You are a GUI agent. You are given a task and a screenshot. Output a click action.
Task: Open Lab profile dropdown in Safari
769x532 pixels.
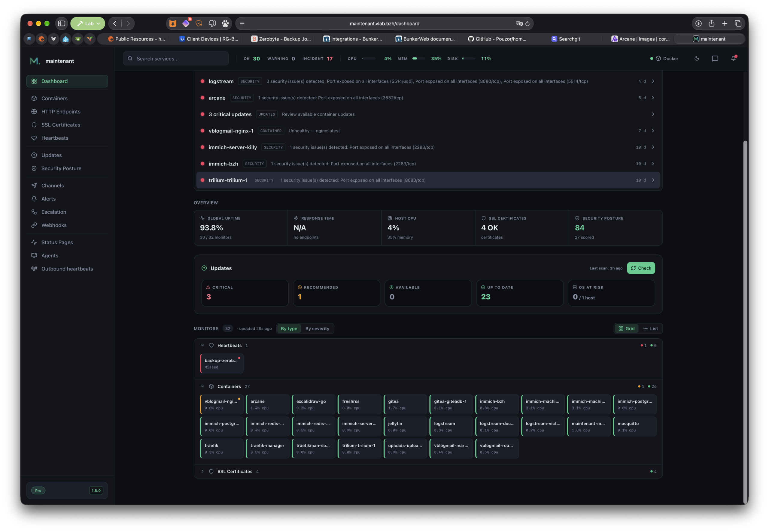(x=88, y=23)
